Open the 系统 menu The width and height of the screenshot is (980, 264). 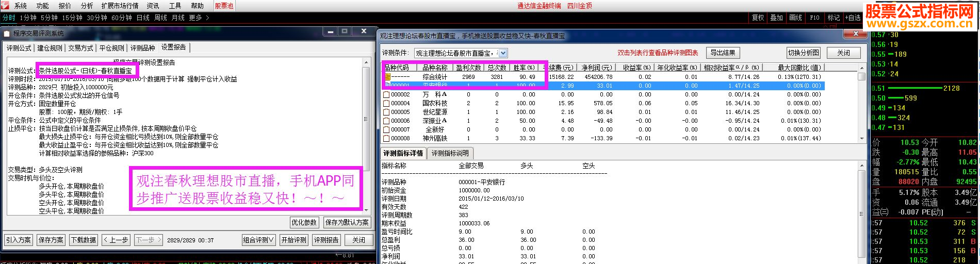click(21, 6)
